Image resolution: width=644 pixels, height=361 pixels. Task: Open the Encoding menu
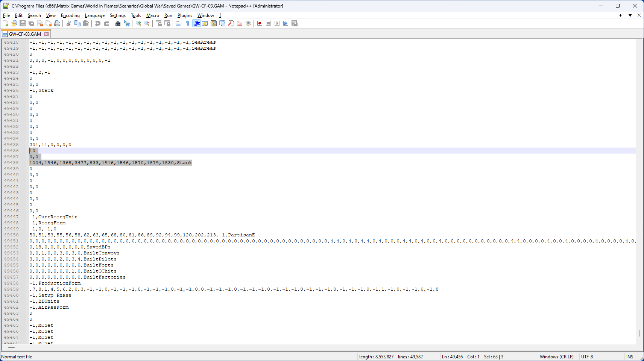tap(70, 15)
